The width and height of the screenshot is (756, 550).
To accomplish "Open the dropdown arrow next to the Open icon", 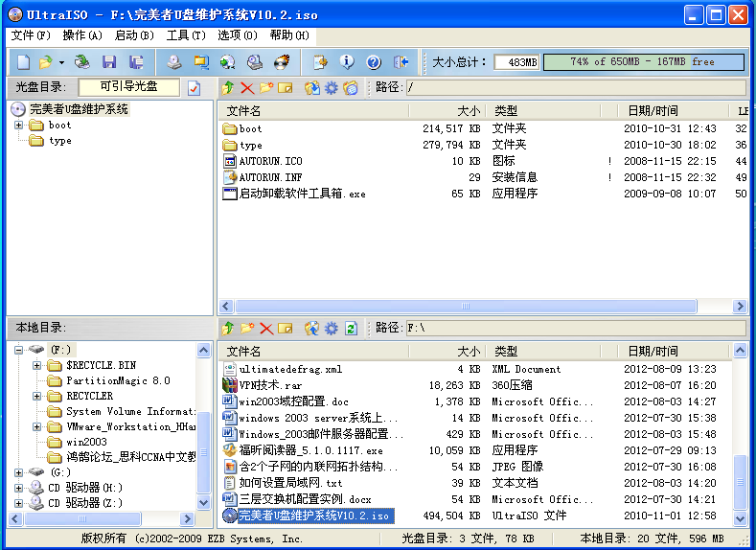I will [x=61, y=62].
